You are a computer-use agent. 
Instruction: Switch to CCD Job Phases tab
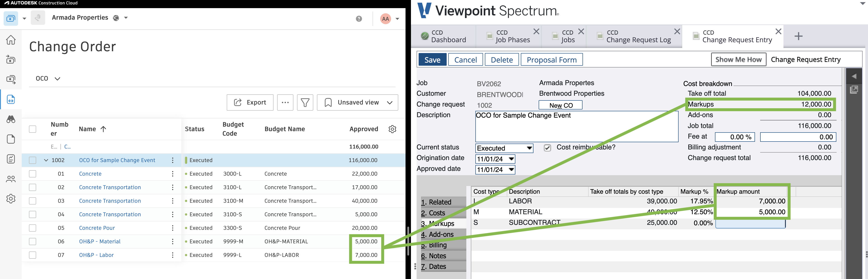[508, 36]
